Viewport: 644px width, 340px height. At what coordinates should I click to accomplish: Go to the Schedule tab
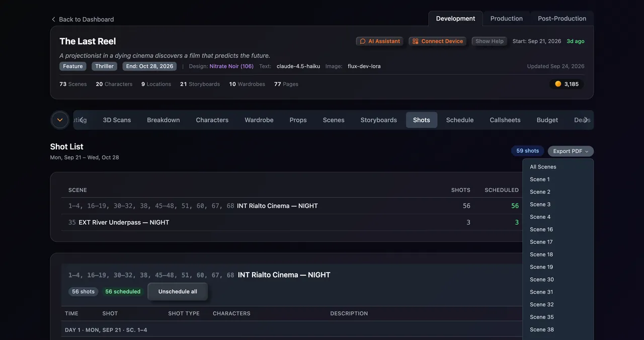coord(460,120)
